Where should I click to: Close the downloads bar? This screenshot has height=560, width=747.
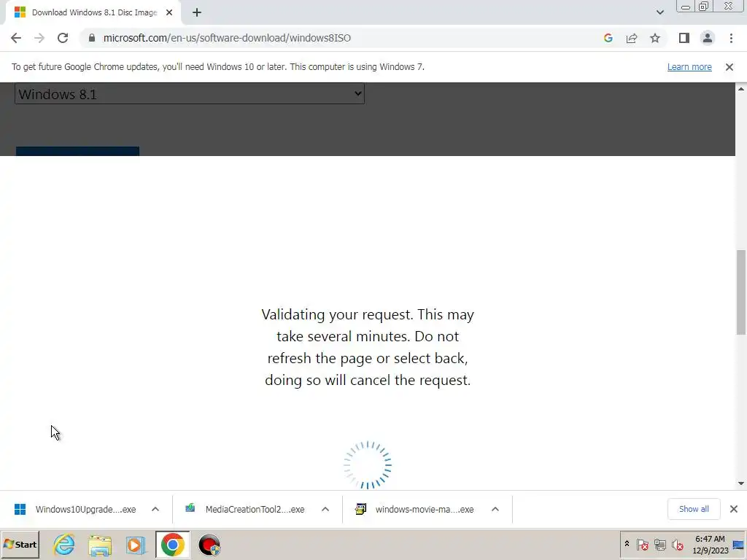tap(734, 509)
